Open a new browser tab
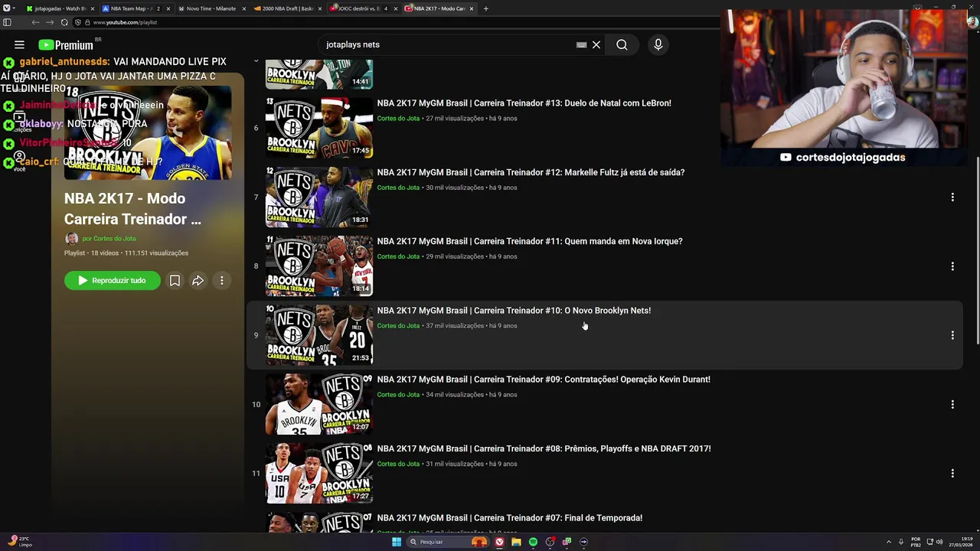 (x=485, y=8)
